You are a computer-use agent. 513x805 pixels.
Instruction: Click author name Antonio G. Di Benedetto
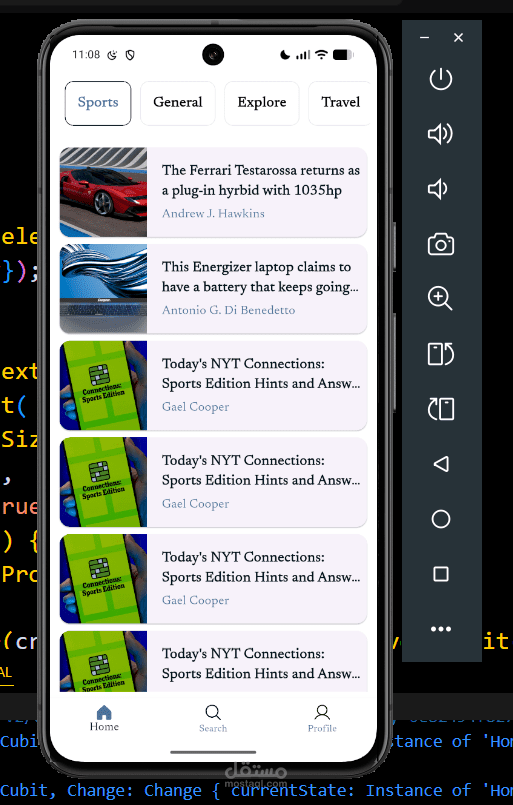(229, 310)
